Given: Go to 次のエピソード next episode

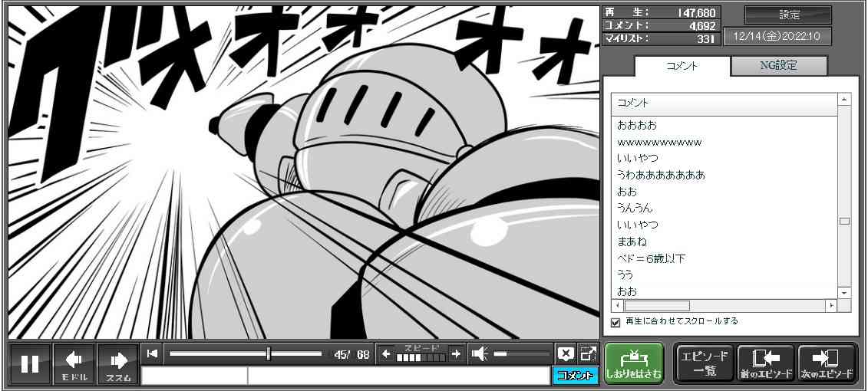Looking at the screenshot, I should 827,363.
